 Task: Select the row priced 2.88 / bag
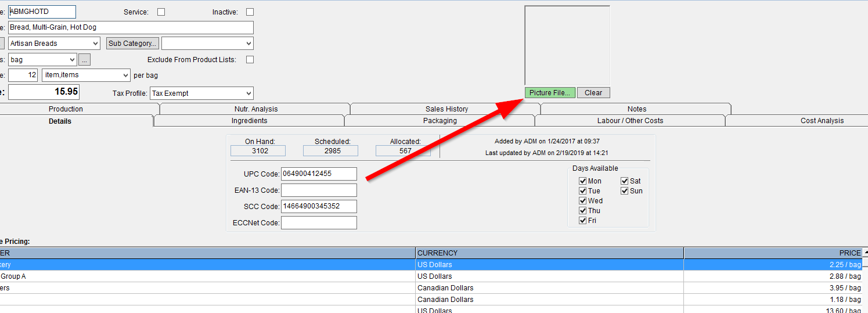(x=431, y=276)
